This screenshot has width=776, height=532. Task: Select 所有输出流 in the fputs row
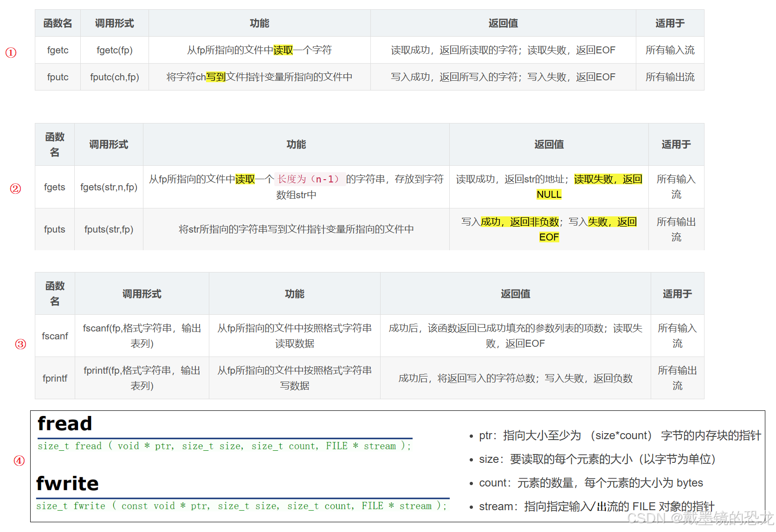tap(676, 229)
